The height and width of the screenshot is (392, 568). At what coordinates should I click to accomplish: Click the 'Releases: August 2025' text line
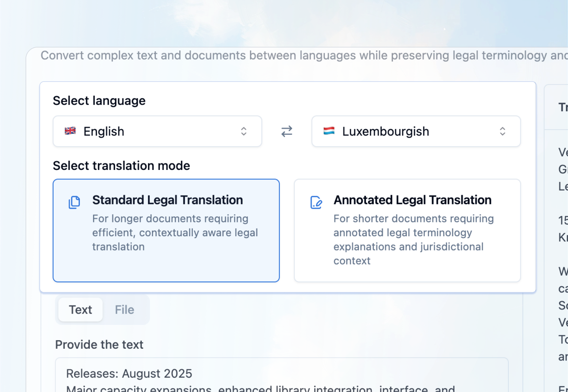[x=129, y=373]
